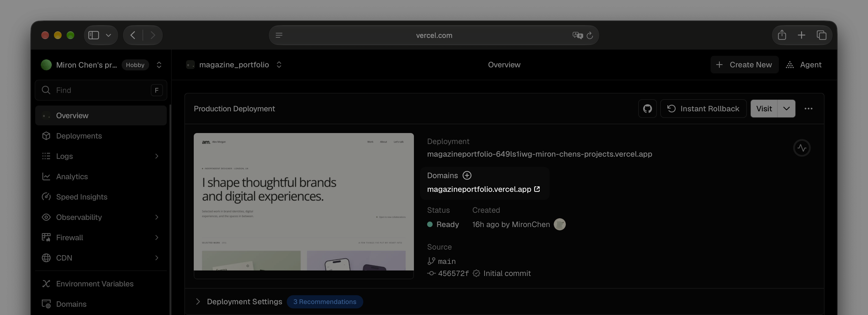Click the Safari share icon
The height and width of the screenshot is (315, 868).
point(782,35)
